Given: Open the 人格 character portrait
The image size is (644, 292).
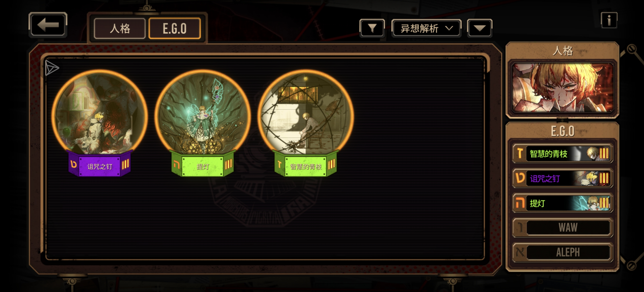Looking at the screenshot, I should 562,88.
